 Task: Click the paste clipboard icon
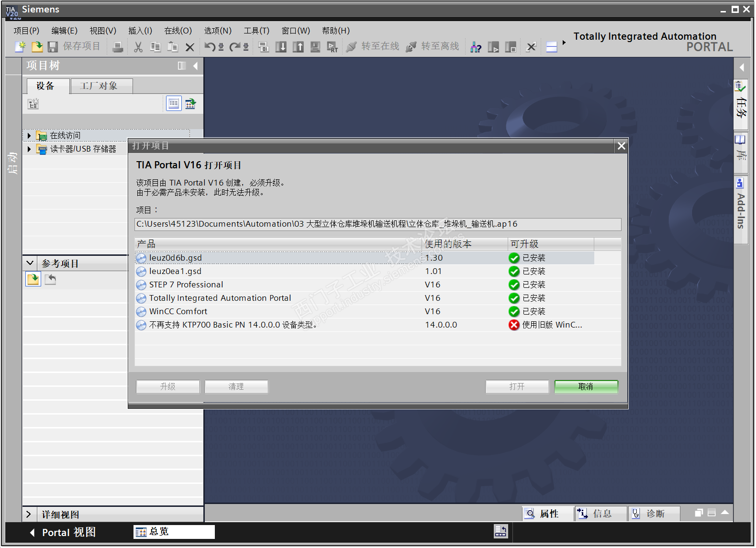(173, 47)
